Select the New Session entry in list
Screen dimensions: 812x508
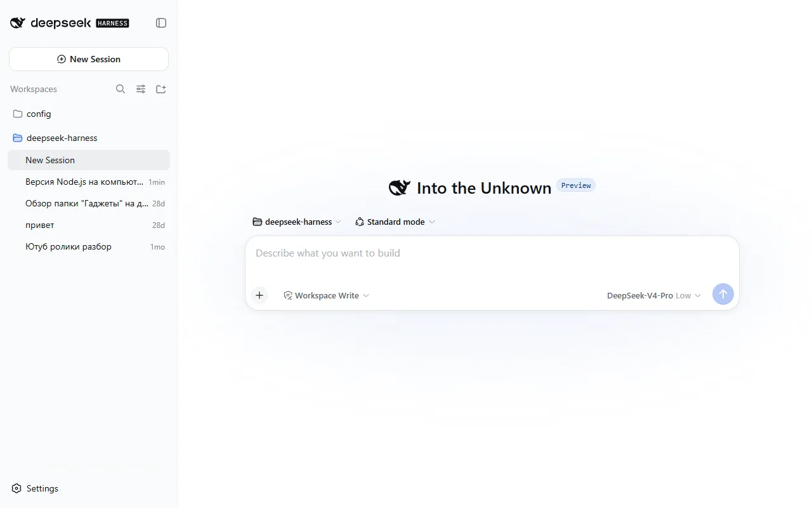pos(89,160)
